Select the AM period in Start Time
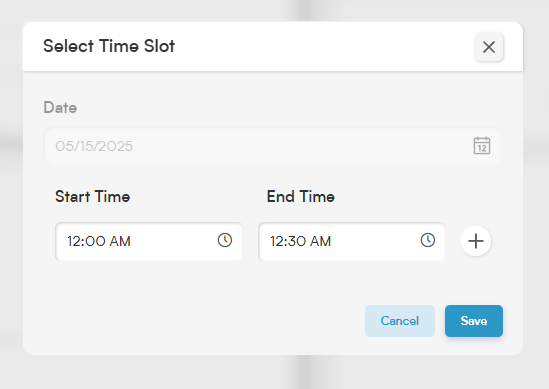 tap(120, 241)
